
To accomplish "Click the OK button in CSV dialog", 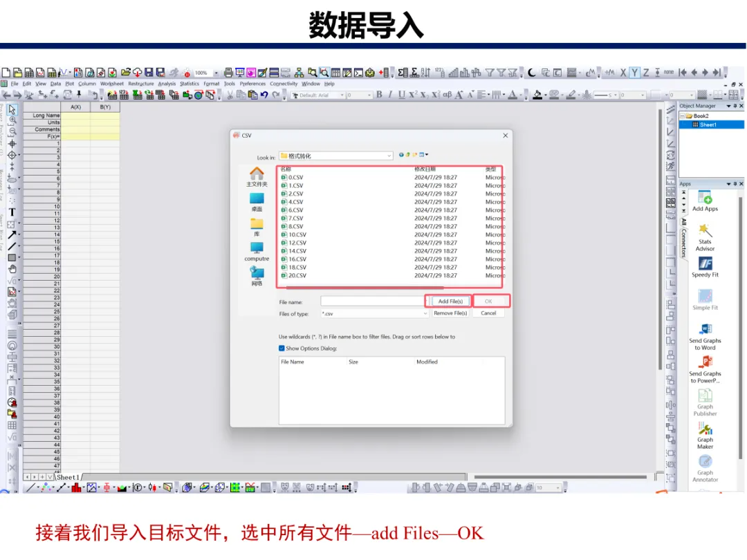I will tap(488, 301).
